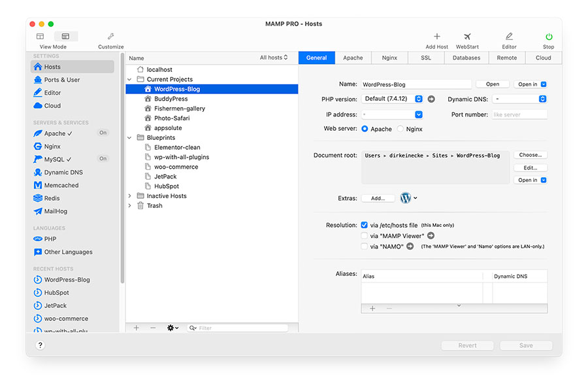Click the arrow icon beside NAMO

410,246
